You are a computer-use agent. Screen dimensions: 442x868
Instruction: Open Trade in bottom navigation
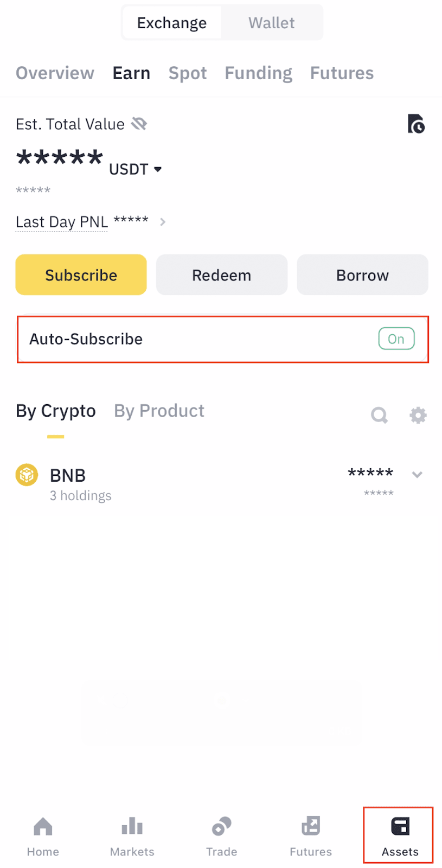[221, 837]
